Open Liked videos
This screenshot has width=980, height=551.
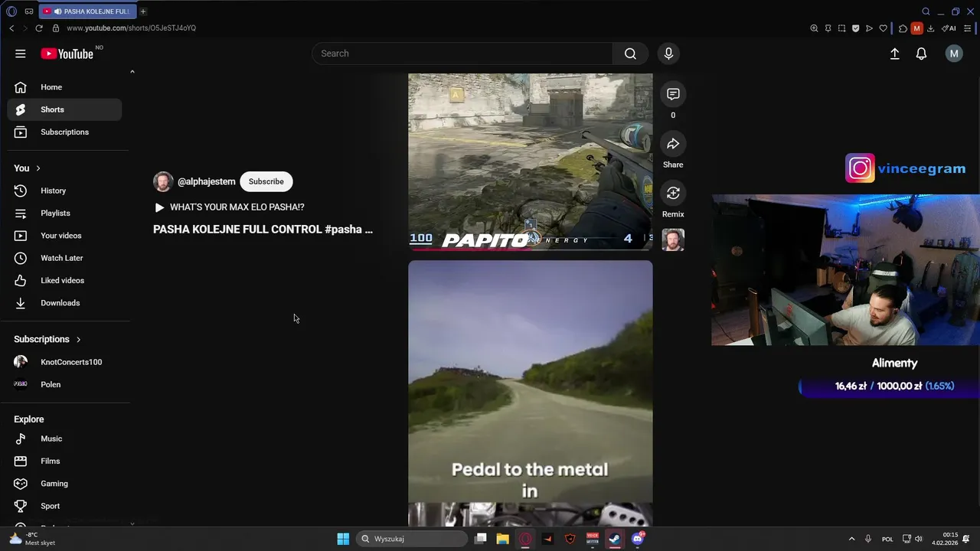[64, 280]
